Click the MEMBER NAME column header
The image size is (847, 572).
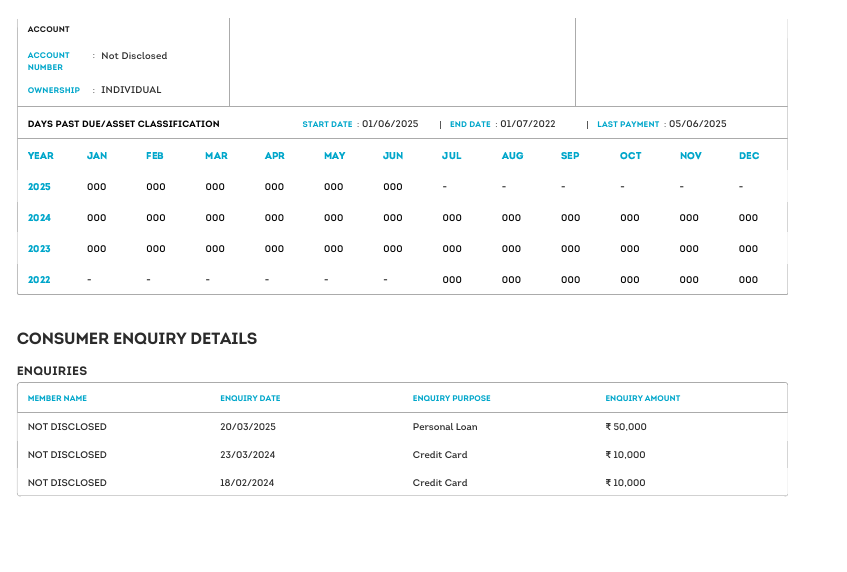pos(57,398)
